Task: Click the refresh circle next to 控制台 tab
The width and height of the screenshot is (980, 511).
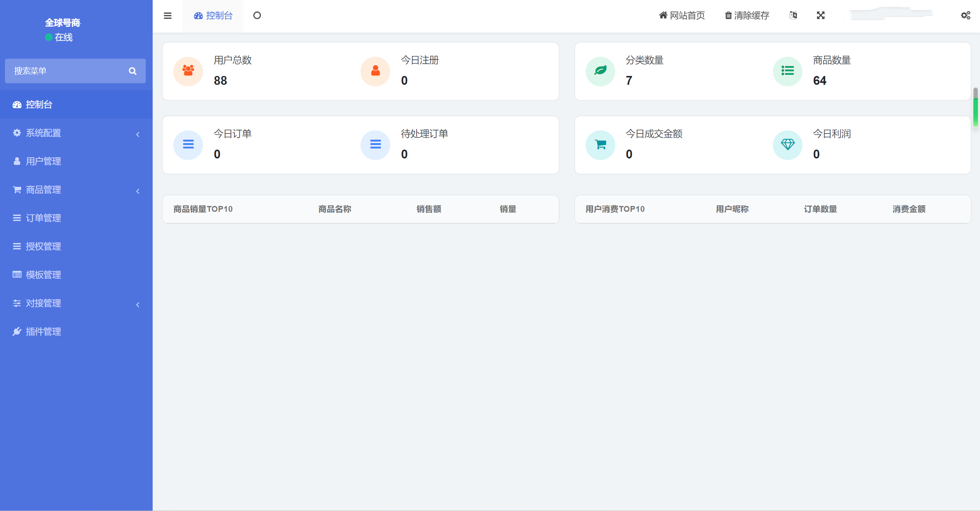Action: click(x=257, y=15)
